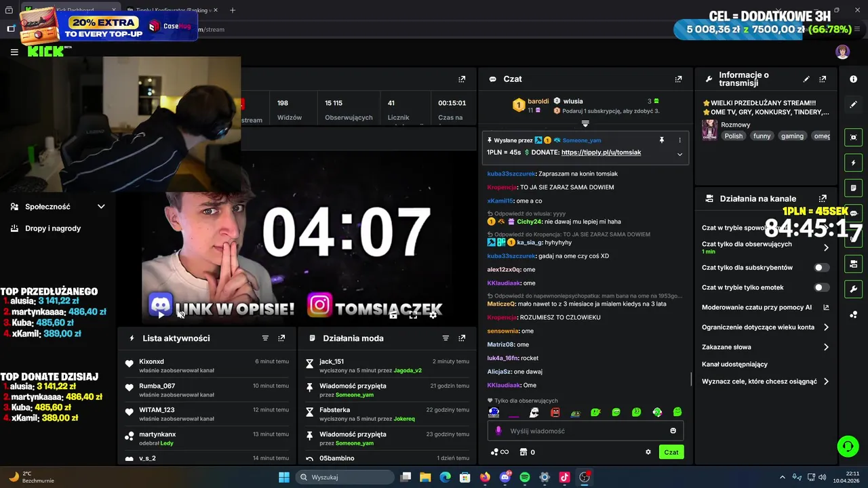
Task: Unpin the pinned chat message
Action: click(662, 140)
